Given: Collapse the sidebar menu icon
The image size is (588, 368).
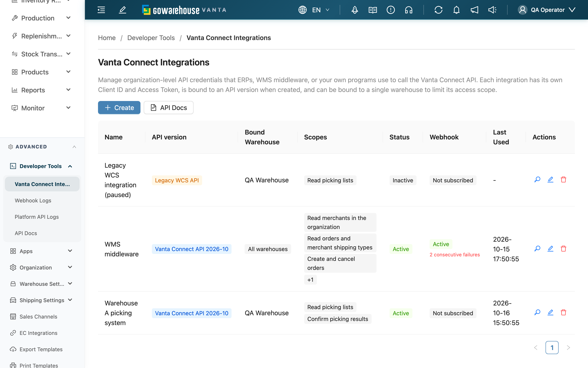Looking at the screenshot, I should [101, 10].
